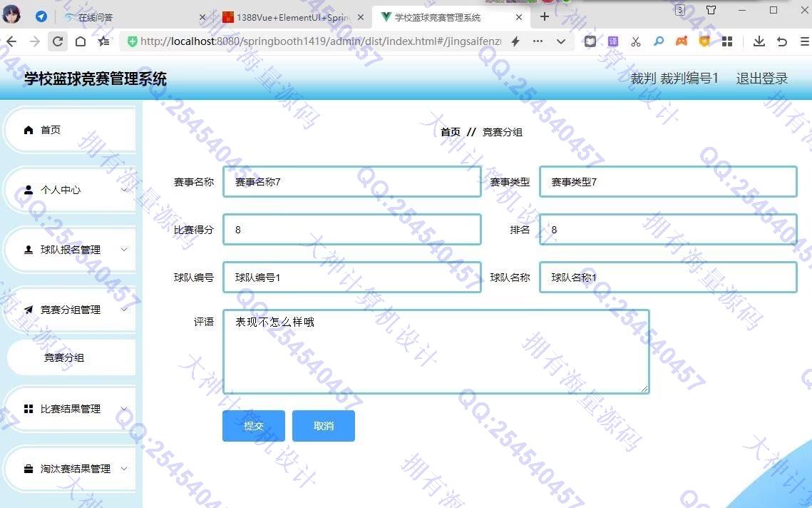The width and height of the screenshot is (812, 508).
Task: Click the 评语 comment textarea
Action: tap(436, 352)
